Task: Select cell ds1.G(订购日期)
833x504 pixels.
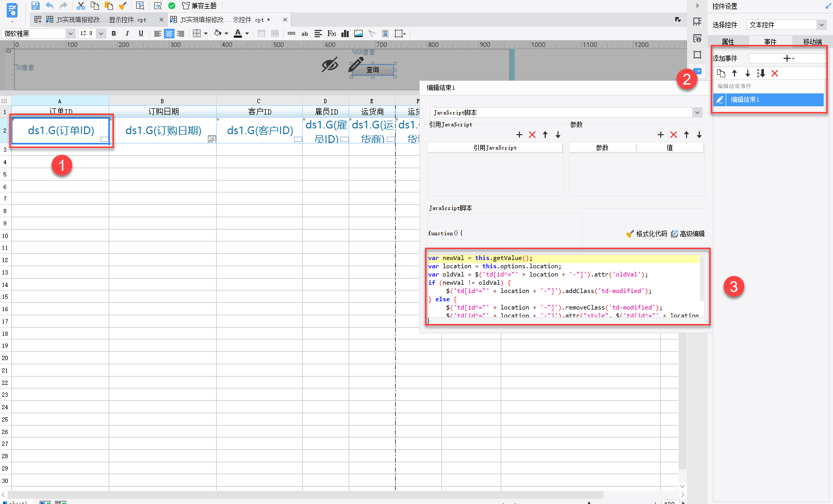Action: [x=163, y=131]
